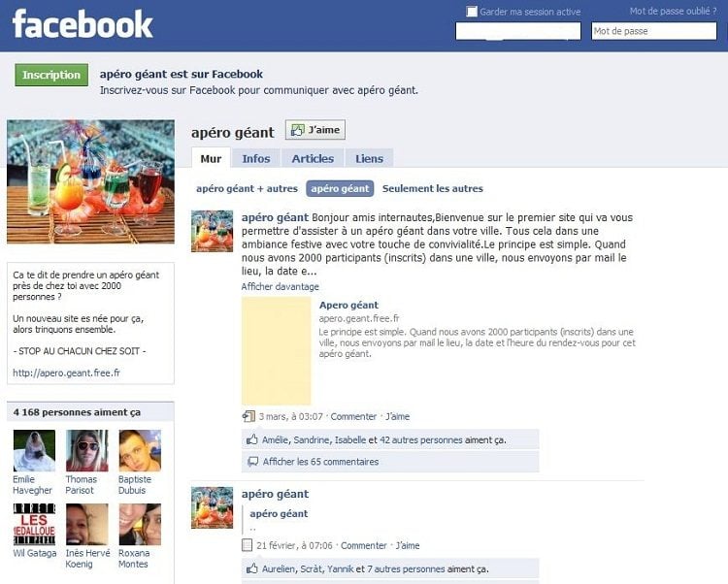Show 42 autres personnes who liked
Image resolution: width=728 pixels, height=584 pixels.
[421, 439]
